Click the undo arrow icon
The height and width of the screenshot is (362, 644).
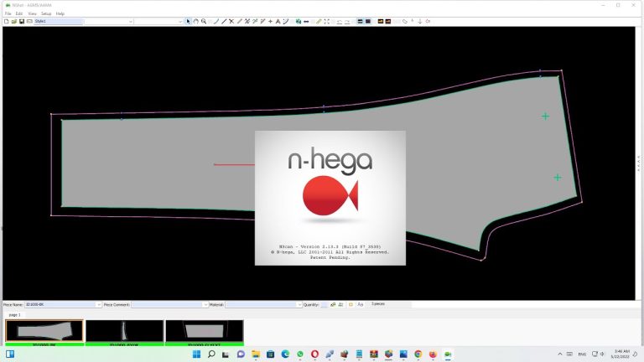[340, 22]
